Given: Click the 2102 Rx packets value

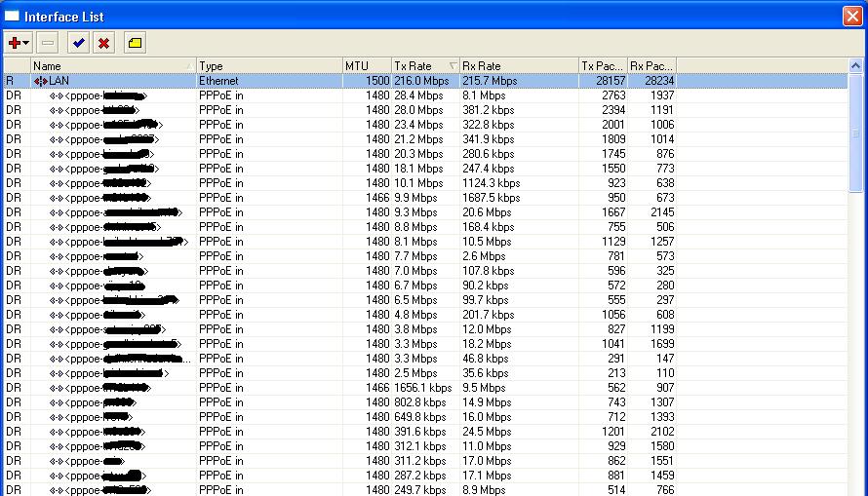Looking at the screenshot, I should [x=662, y=432].
